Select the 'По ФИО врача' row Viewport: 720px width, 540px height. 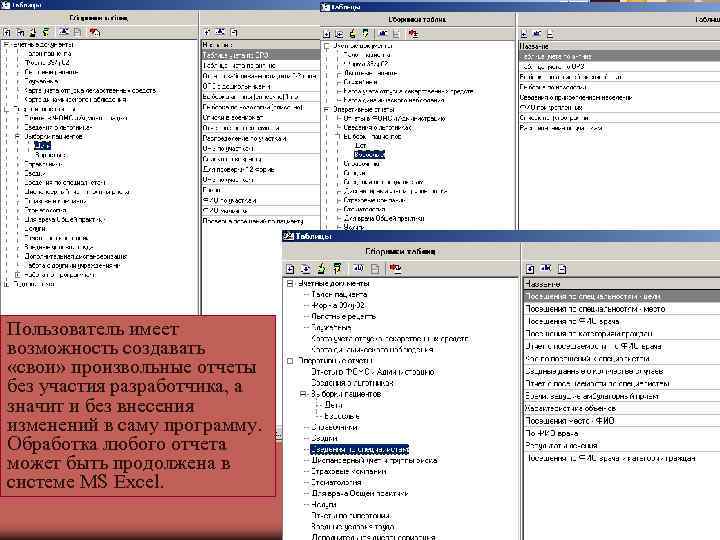tap(622, 433)
